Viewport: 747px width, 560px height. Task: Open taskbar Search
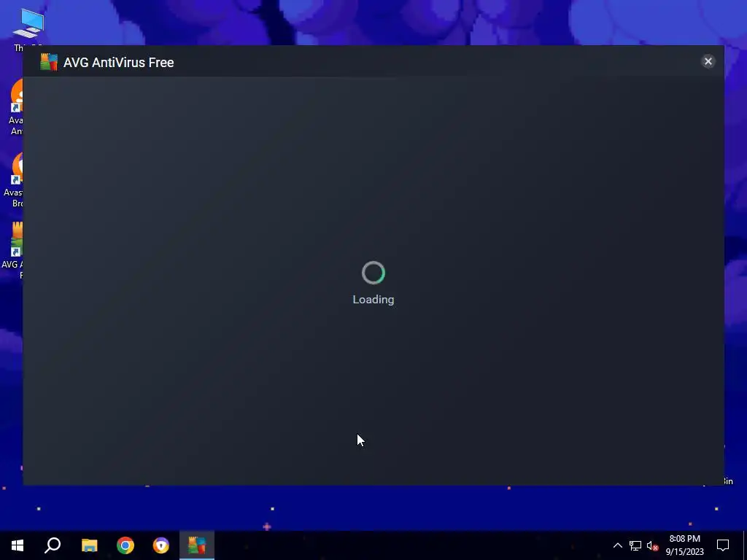[x=53, y=545]
